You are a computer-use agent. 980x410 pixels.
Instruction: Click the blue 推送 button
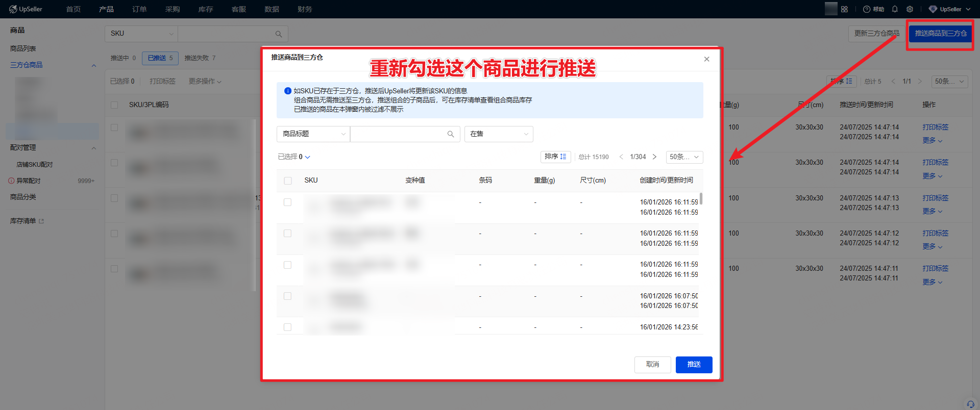694,365
